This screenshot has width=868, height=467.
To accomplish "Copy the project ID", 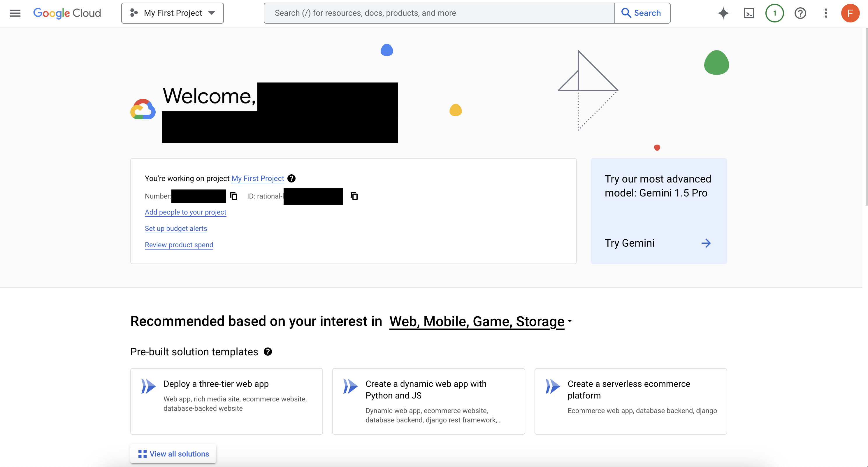I will 354,196.
